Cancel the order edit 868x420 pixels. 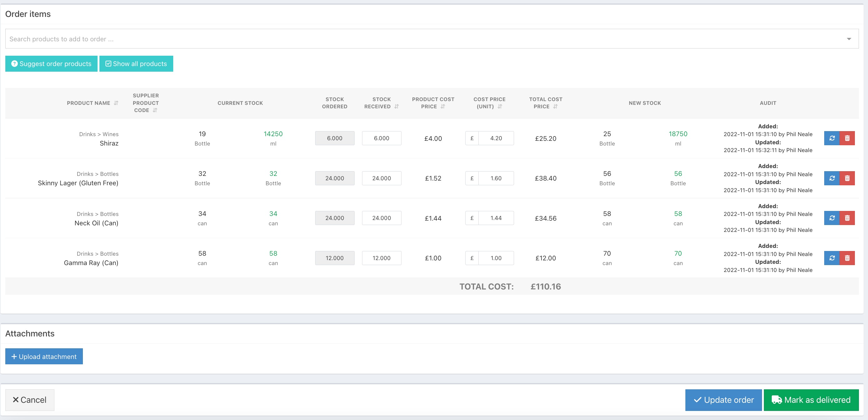tap(30, 400)
